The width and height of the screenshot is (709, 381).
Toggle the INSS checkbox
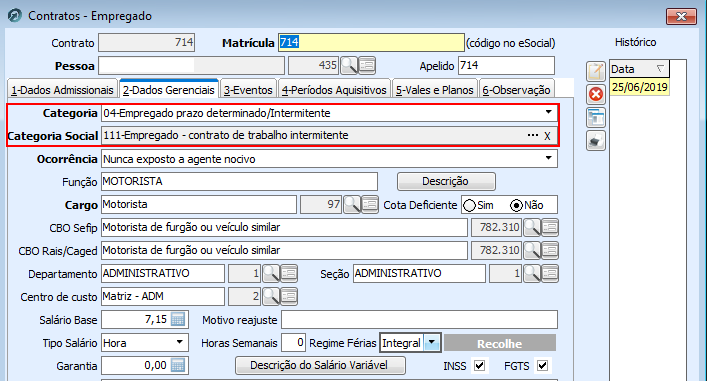pos(479,365)
